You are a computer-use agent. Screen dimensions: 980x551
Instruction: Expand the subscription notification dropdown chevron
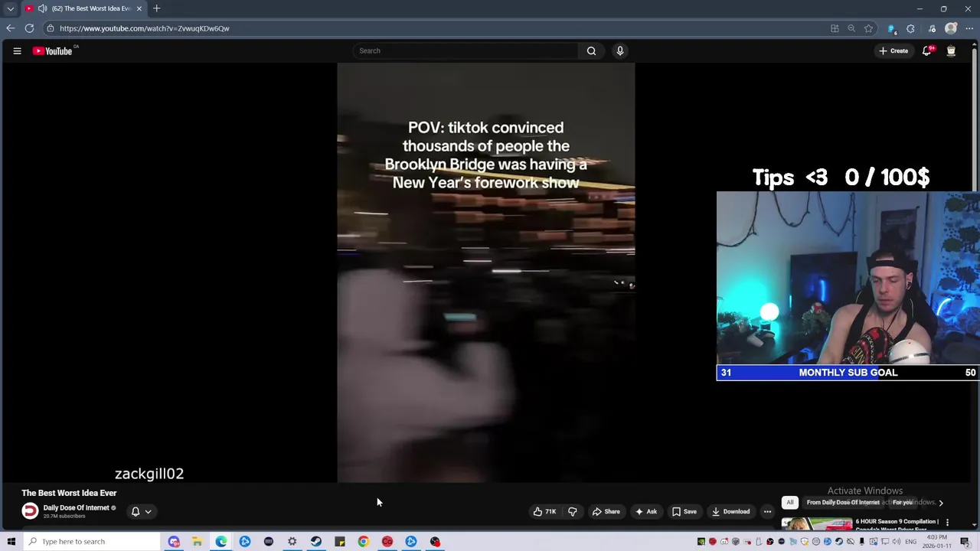click(149, 511)
